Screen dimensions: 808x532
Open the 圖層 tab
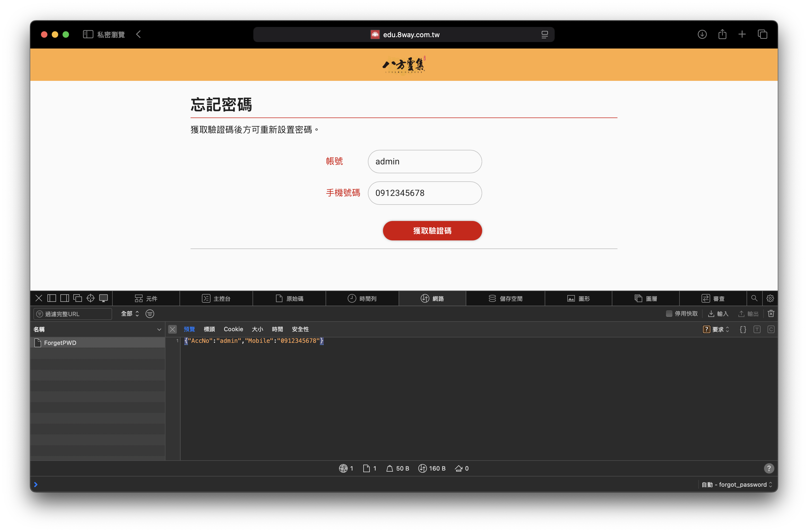point(646,298)
